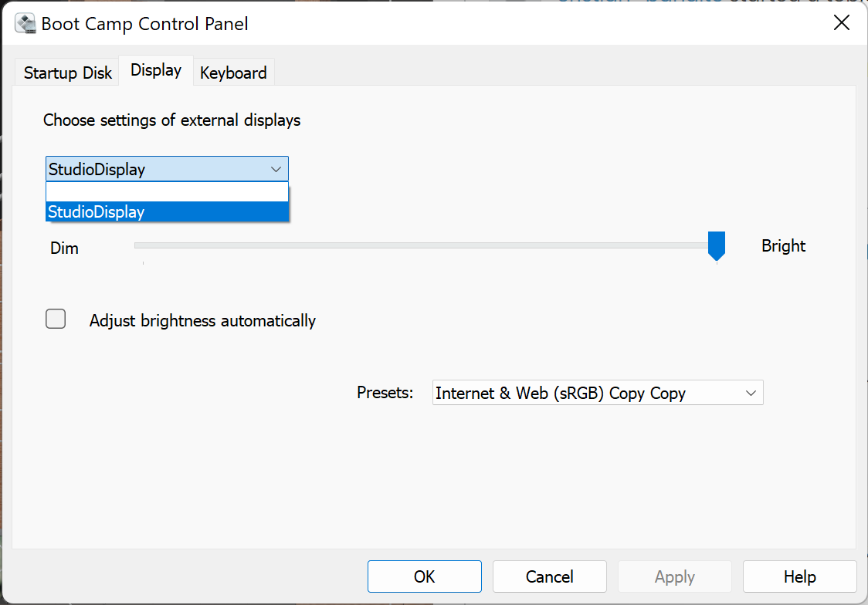Click the brightness slider track middle
Image resolution: width=868 pixels, height=605 pixels.
pyautogui.click(x=426, y=245)
